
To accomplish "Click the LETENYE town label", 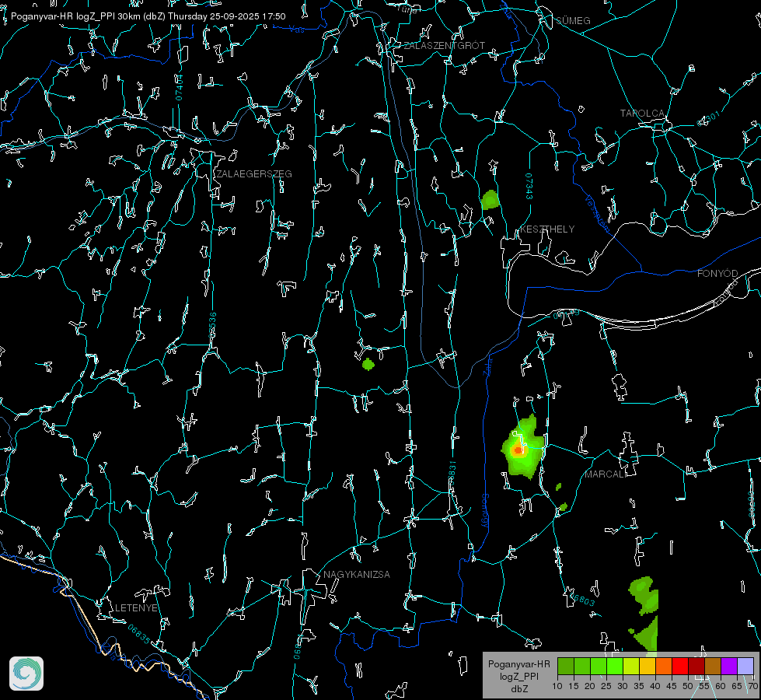I will pyautogui.click(x=136, y=607).
